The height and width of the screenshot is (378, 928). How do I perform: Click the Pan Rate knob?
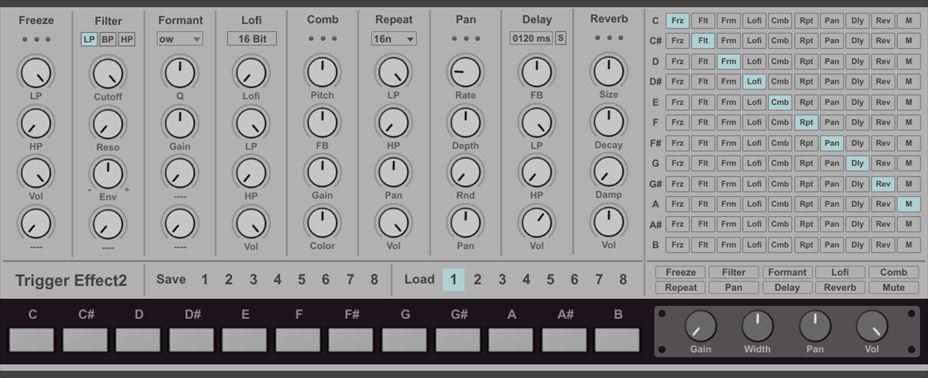coord(465,72)
